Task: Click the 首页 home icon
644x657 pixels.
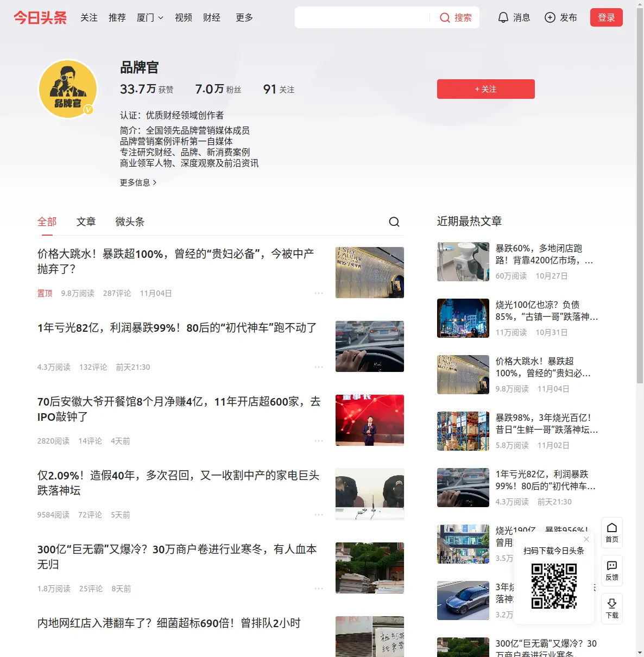Action: [x=612, y=533]
